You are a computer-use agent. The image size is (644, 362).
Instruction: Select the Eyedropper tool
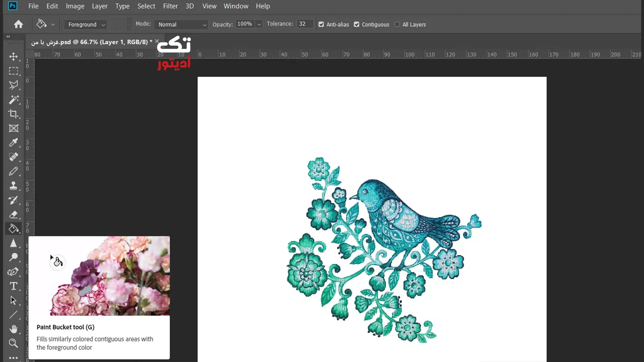(x=13, y=142)
